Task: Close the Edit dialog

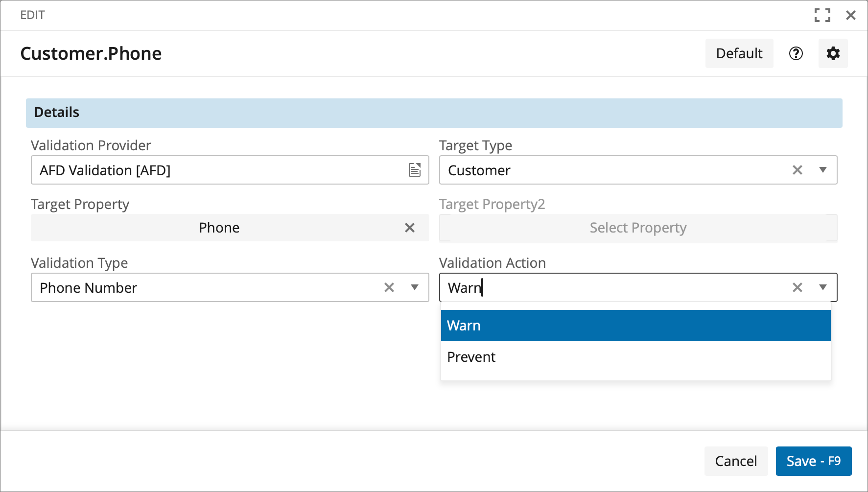Action: [x=851, y=15]
